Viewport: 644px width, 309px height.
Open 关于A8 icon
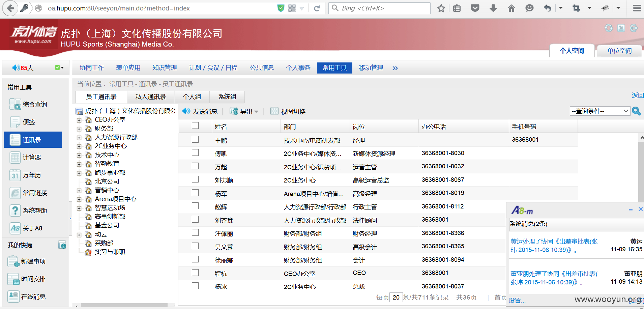pyautogui.click(x=15, y=228)
